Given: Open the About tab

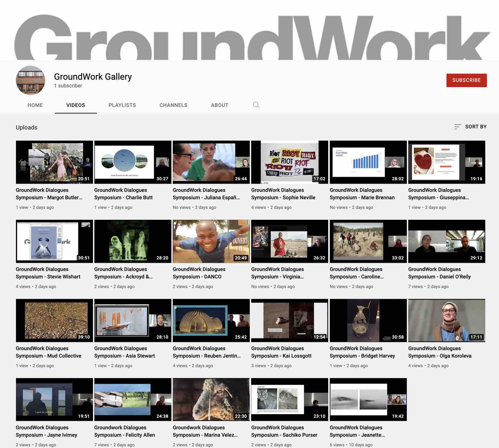Looking at the screenshot, I should pyautogui.click(x=220, y=105).
